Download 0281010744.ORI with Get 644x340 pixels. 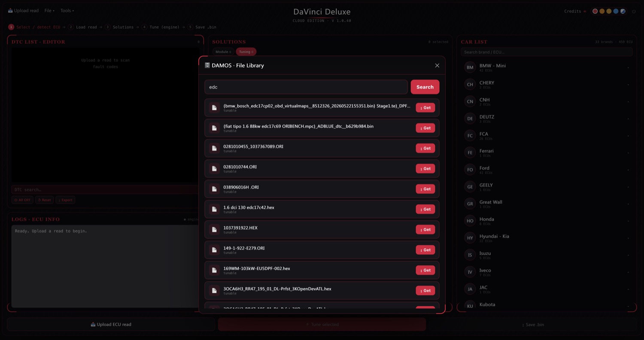point(425,168)
